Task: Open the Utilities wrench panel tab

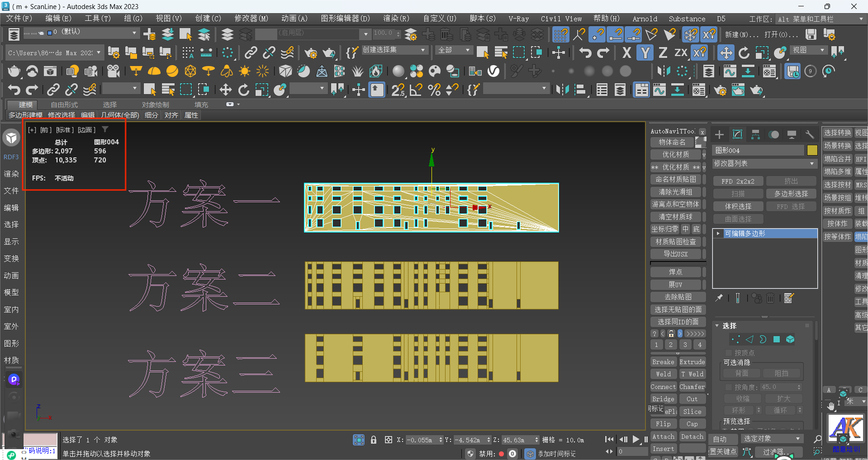Action: [x=810, y=134]
